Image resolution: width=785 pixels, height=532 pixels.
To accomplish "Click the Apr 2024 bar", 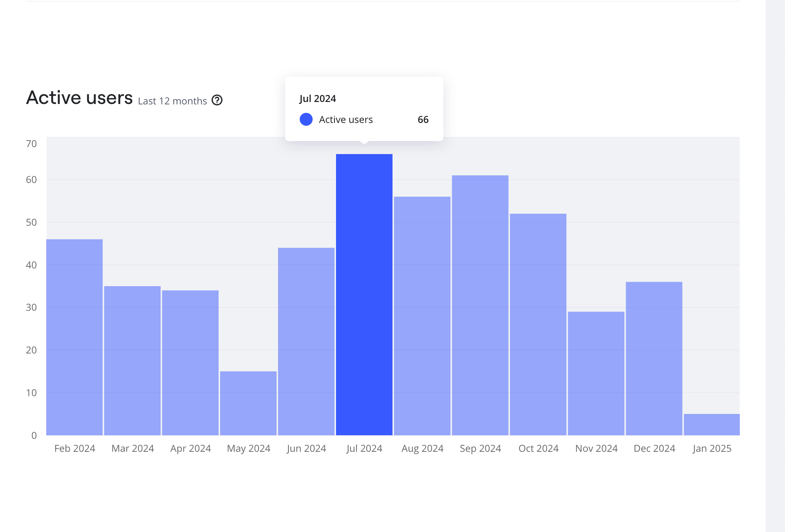I will coord(190,362).
